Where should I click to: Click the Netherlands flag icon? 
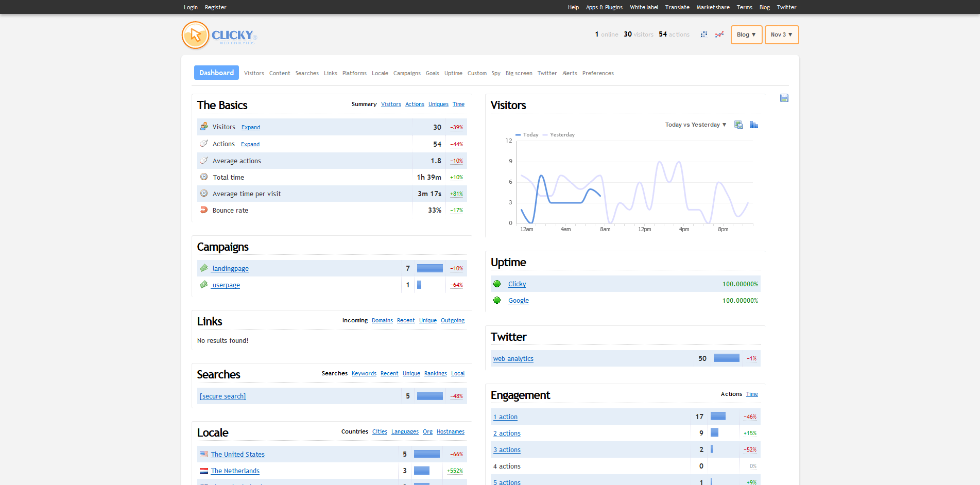[x=204, y=471]
